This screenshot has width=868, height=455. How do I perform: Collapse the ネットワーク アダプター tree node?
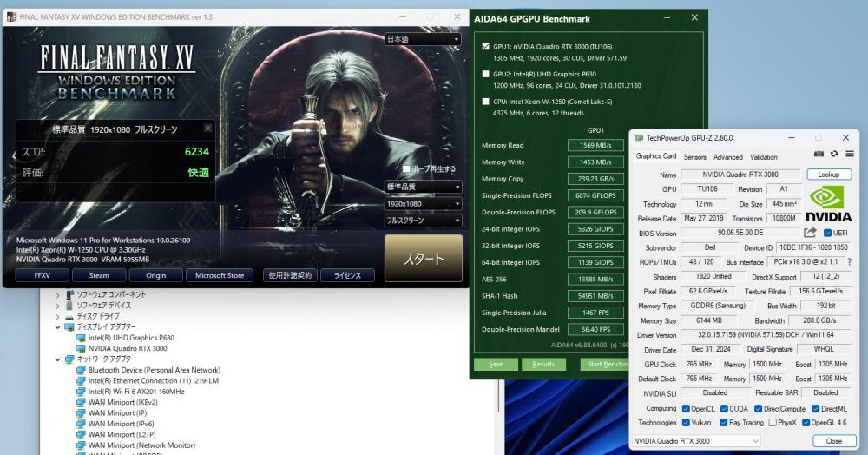57,359
